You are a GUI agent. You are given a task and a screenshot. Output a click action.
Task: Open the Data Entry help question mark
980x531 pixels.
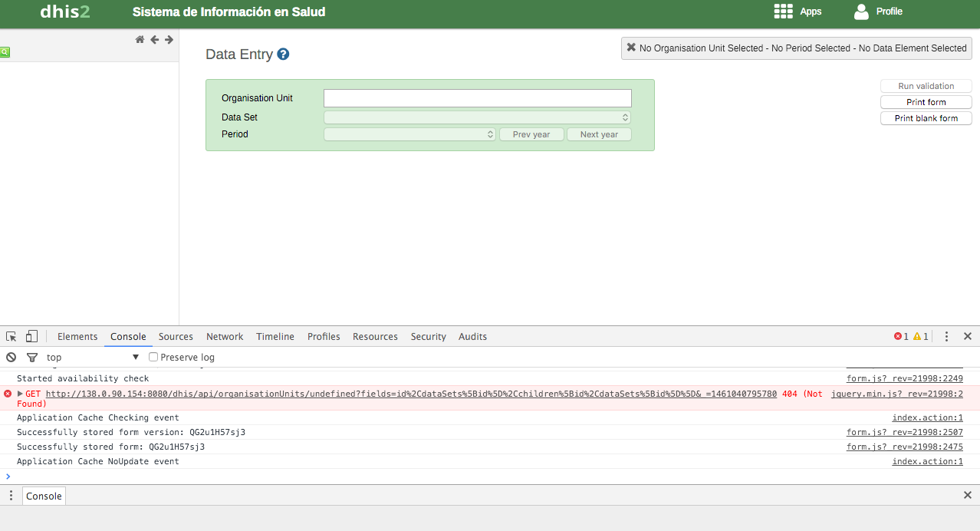pyautogui.click(x=283, y=54)
